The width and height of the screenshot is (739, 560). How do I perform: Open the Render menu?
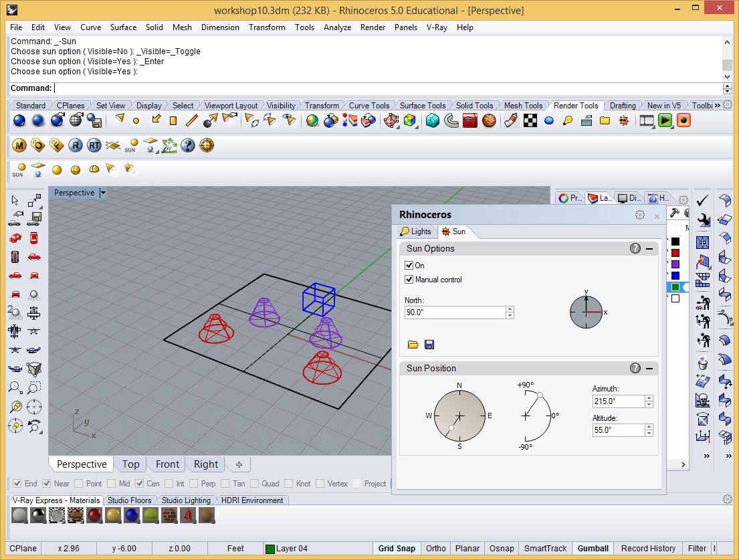(373, 27)
